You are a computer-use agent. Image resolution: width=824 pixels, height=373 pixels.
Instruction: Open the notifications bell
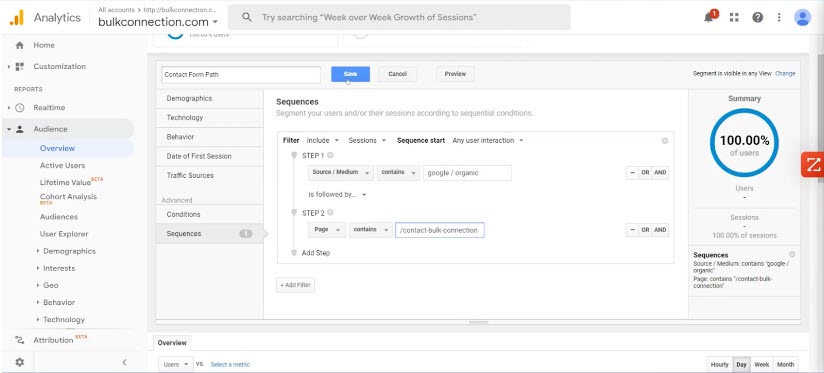[709, 17]
